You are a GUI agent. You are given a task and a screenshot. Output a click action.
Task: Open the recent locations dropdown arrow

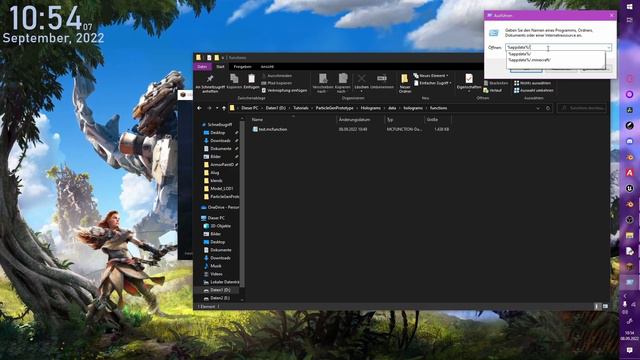(x=217, y=108)
